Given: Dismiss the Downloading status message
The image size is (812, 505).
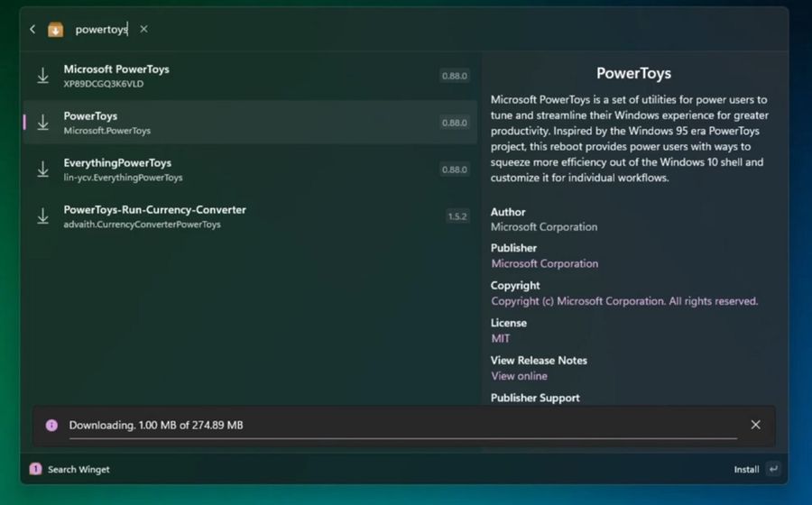Looking at the screenshot, I should click(755, 425).
